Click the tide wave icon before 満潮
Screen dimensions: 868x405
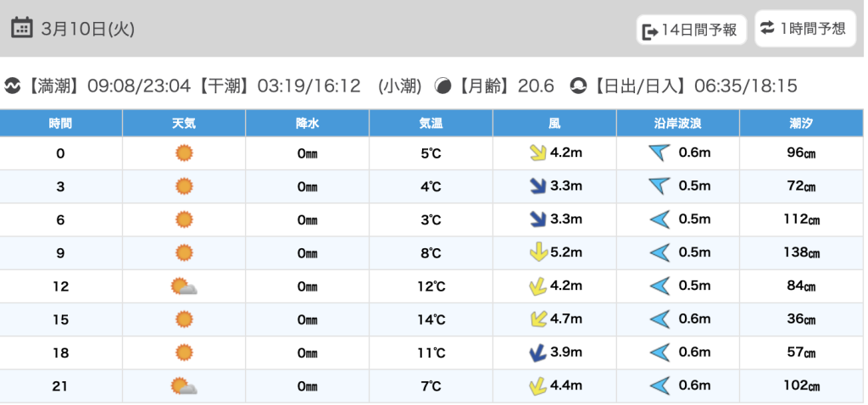pyautogui.click(x=13, y=86)
